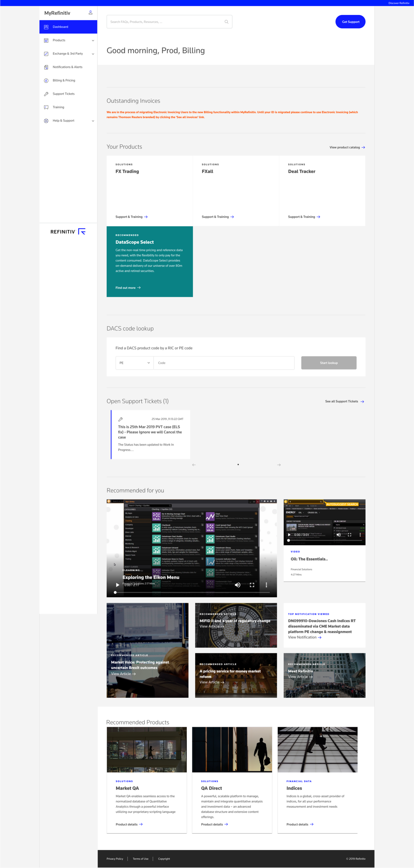The image size is (414, 868).
Task: Open Support & Training for Deal Tracker
Action: (x=304, y=217)
